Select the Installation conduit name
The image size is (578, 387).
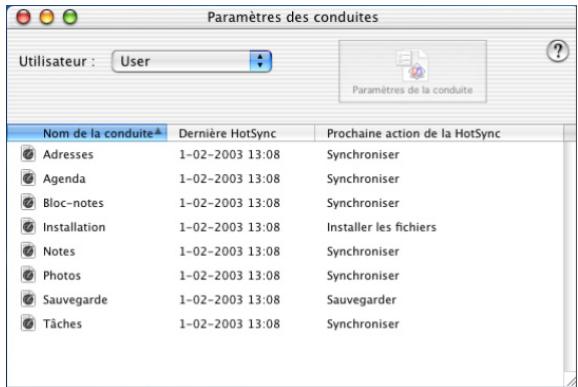click(74, 227)
